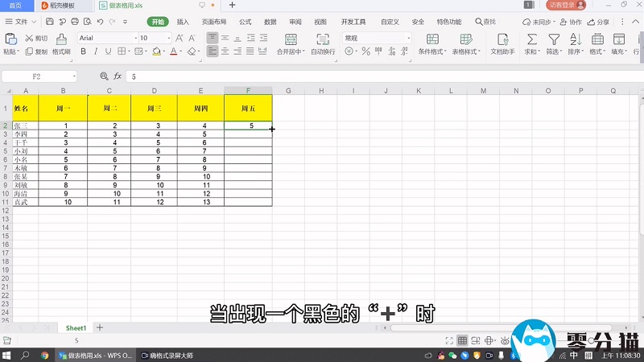
Task: Open the Formulas (公式) ribbon tab
Action: click(x=245, y=22)
